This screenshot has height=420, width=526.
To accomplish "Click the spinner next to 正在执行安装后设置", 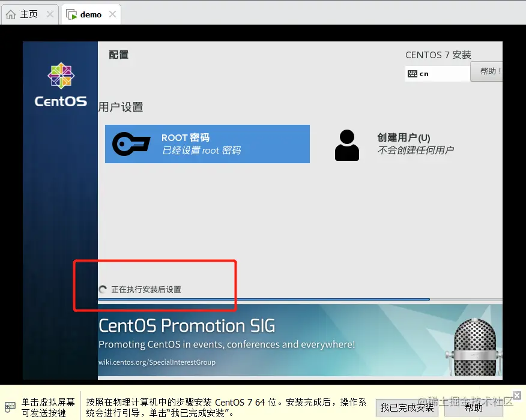I will click(x=103, y=289).
